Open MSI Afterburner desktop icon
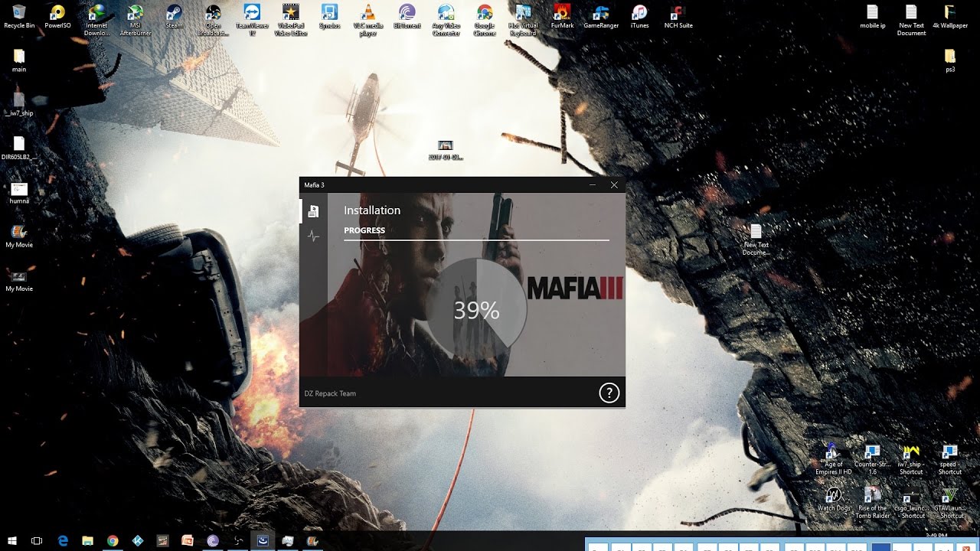 [x=136, y=20]
